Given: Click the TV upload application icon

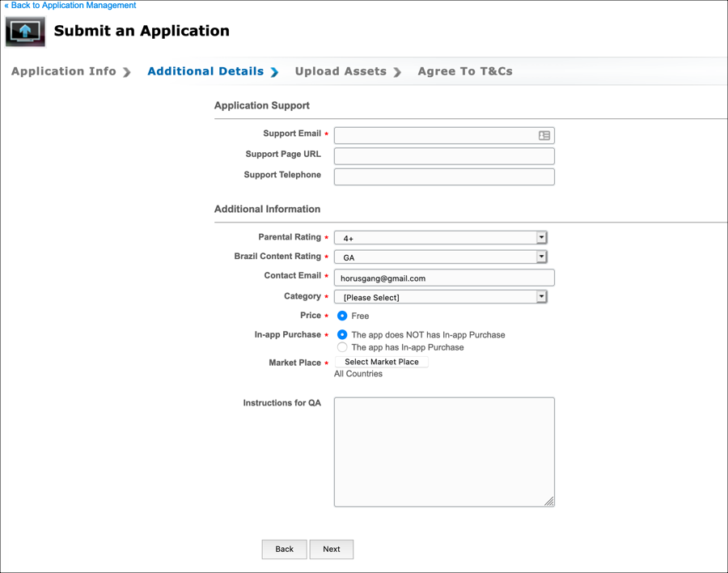Looking at the screenshot, I should tap(25, 32).
